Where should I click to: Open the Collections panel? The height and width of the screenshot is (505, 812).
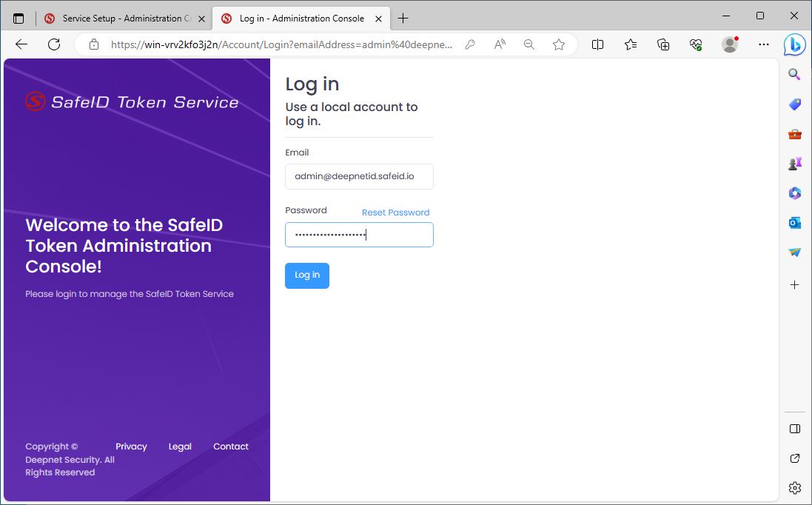pyautogui.click(x=663, y=44)
